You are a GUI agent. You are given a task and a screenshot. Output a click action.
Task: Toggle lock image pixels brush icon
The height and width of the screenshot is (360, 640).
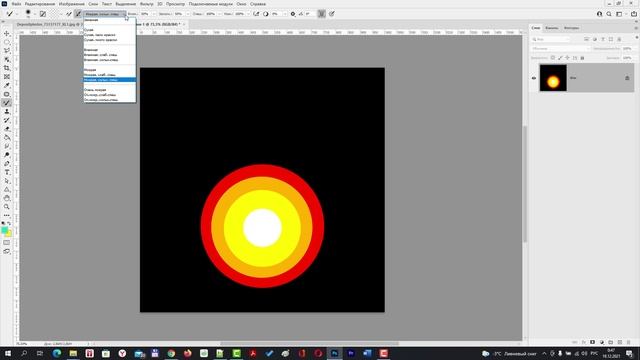pyautogui.click(x=560, y=58)
